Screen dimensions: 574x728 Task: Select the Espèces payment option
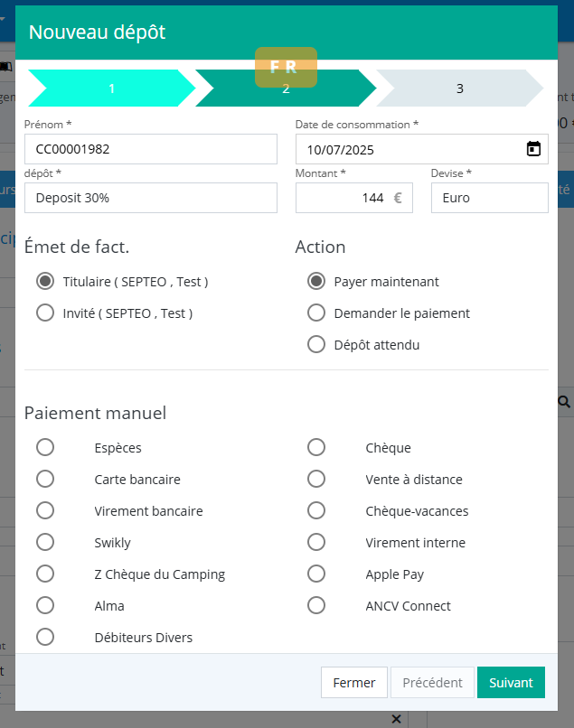point(45,448)
